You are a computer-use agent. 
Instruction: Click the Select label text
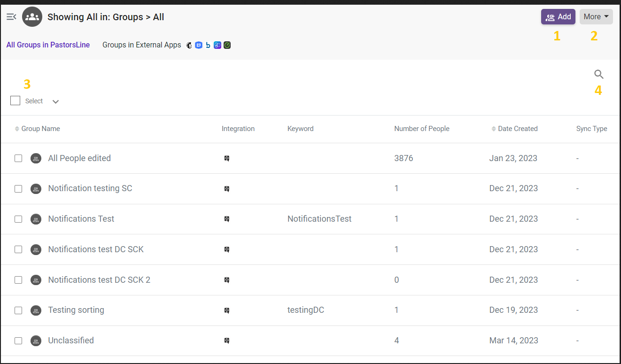pos(34,101)
